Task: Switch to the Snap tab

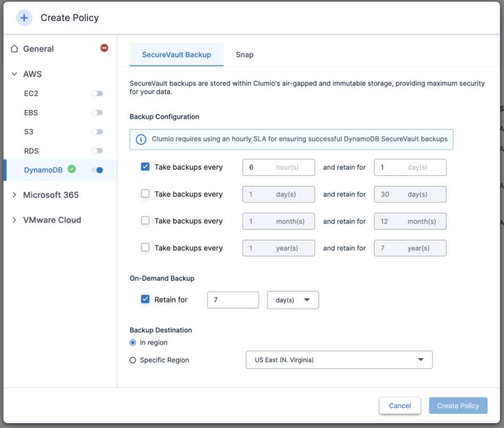Action: point(245,55)
